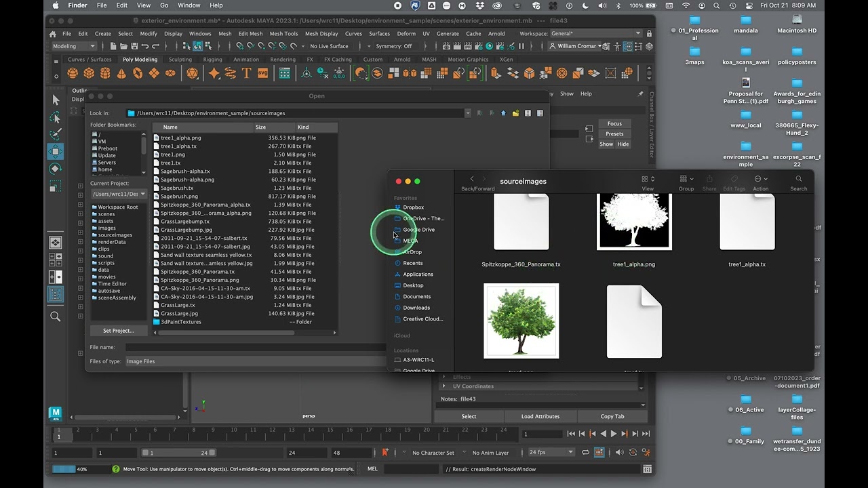Toggle the audio speaker icon in range bar
Viewport: 868px width, 488px height.
pos(619,452)
